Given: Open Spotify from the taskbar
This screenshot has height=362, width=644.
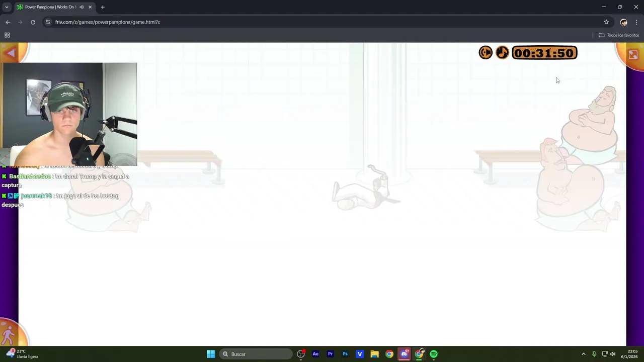Looking at the screenshot, I should (434, 354).
